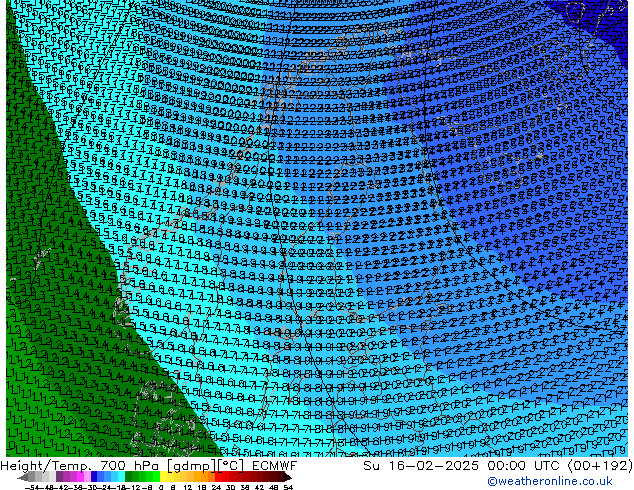
Task: Click the ECMWF model label
Action: pyautogui.click(x=274, y=466)
